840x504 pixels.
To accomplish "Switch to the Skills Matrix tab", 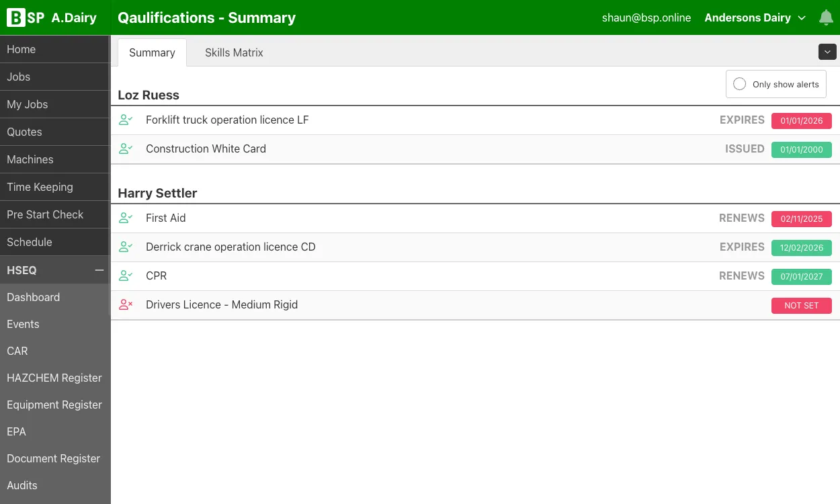I will point(234,52).
